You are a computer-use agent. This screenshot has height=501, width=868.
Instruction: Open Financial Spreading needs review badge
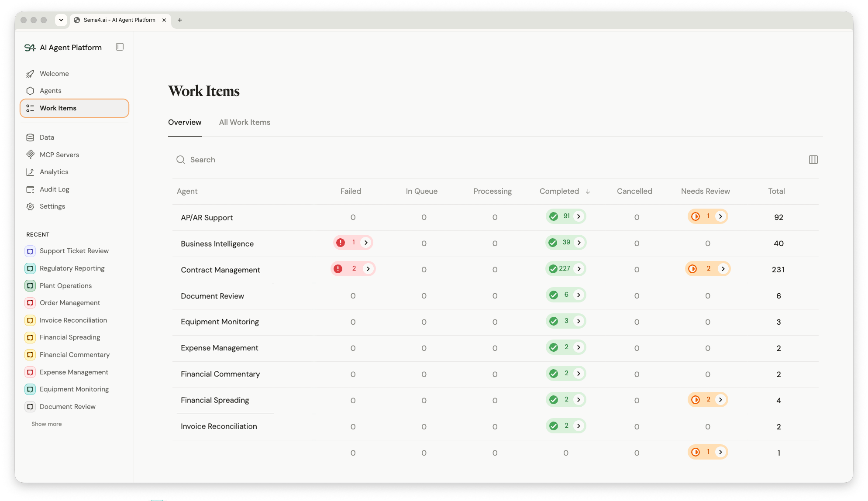click(707, 400)
